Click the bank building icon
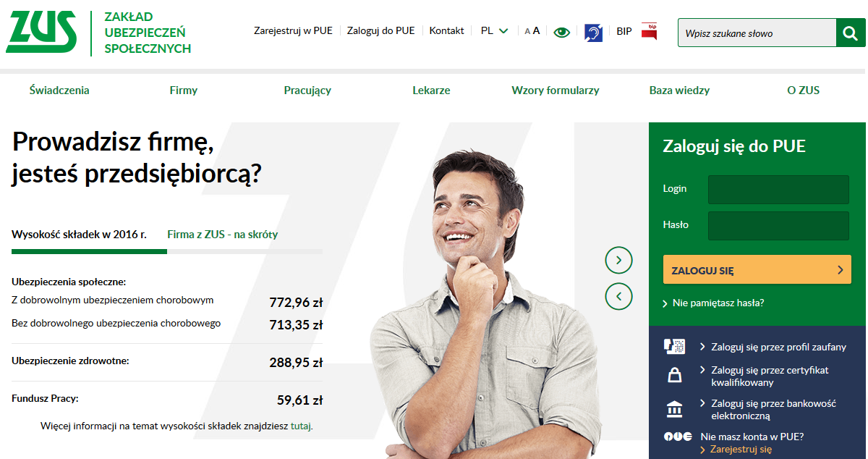The height and width of the screenshot is (459, 868). tap(674, 409)
